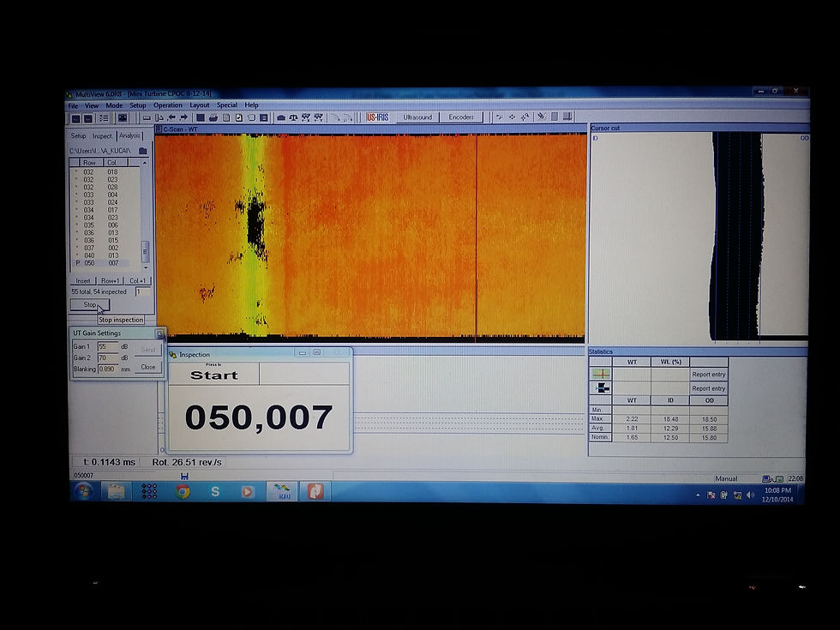Click the balance scale calibration icon
The width and height of the screenshot is (840, 630).
[293, 118]
